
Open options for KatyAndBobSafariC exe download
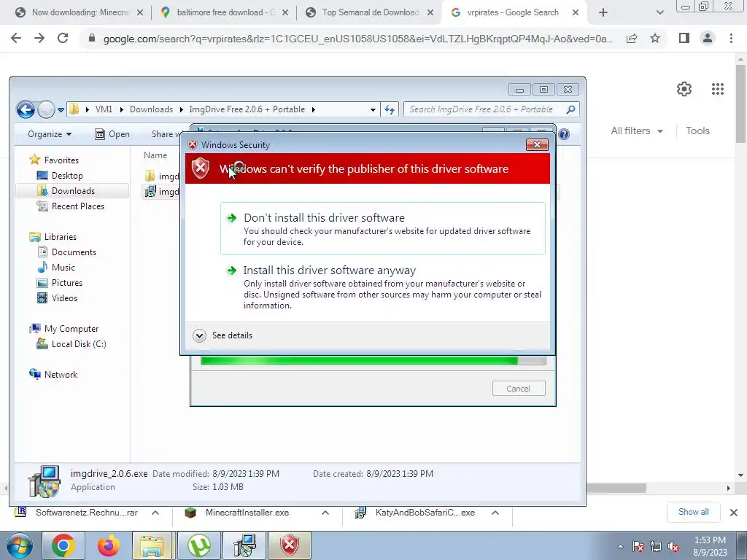tap(495, 513)
